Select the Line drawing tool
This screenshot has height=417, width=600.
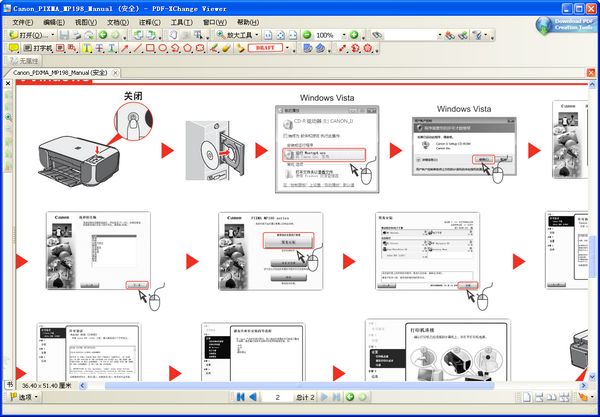[x=137, y=48]
